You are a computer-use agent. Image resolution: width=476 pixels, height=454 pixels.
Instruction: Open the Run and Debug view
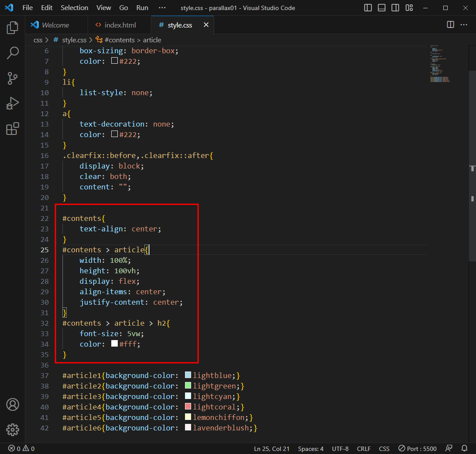(x=13, y=103)
